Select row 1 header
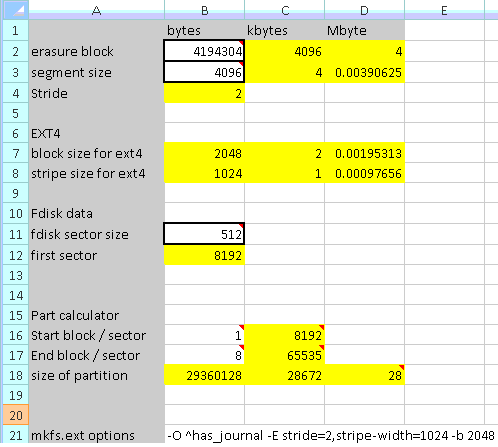Image resolution: width=498 pixels, height=447 pixels. tap(15, 30)
